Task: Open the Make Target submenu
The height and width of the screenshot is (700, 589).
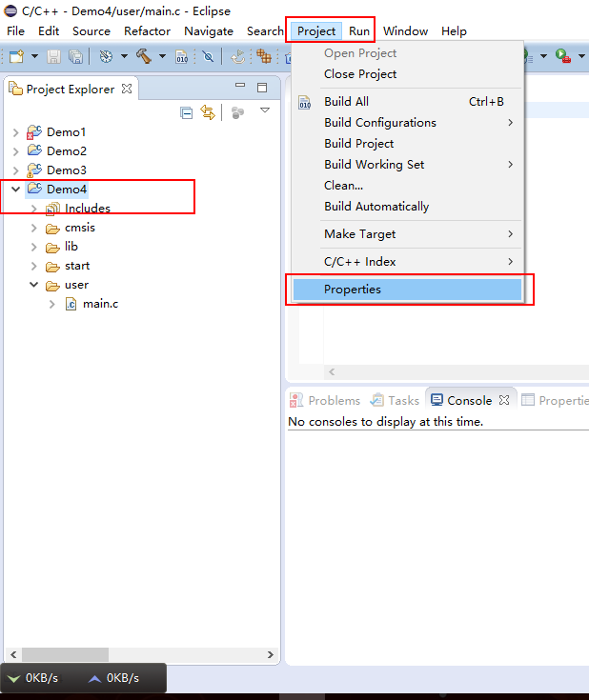Action: tap(408, 234)
